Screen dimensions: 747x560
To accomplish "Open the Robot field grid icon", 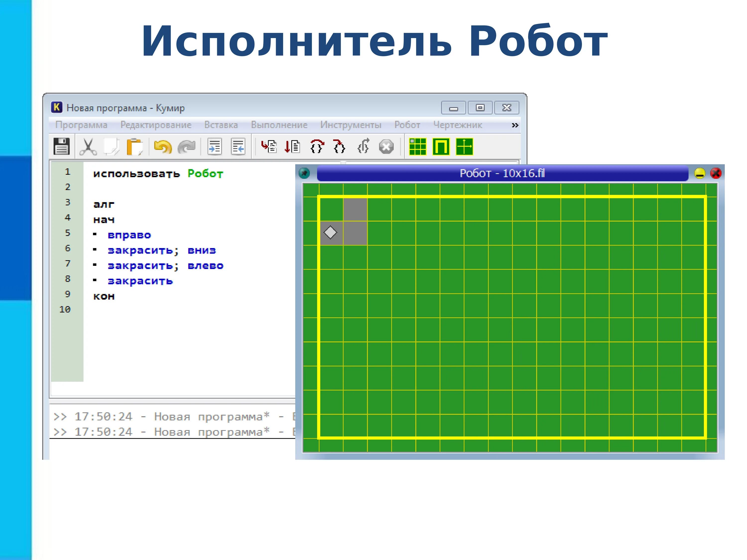I will coord(417,147).
